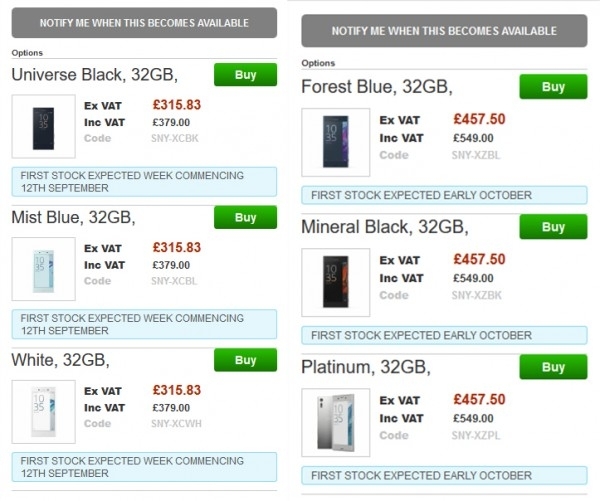This screenshot has height=501, width=600.
Task: Select the Forest Blue, 32GB title
Action: click(377, 87)
